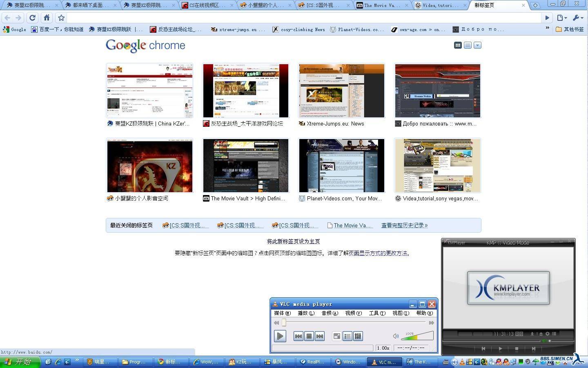The width and height of the screenshot is (588, 368).
Task: Open VLC 工具(T) menu
Action: pos(377,313)
